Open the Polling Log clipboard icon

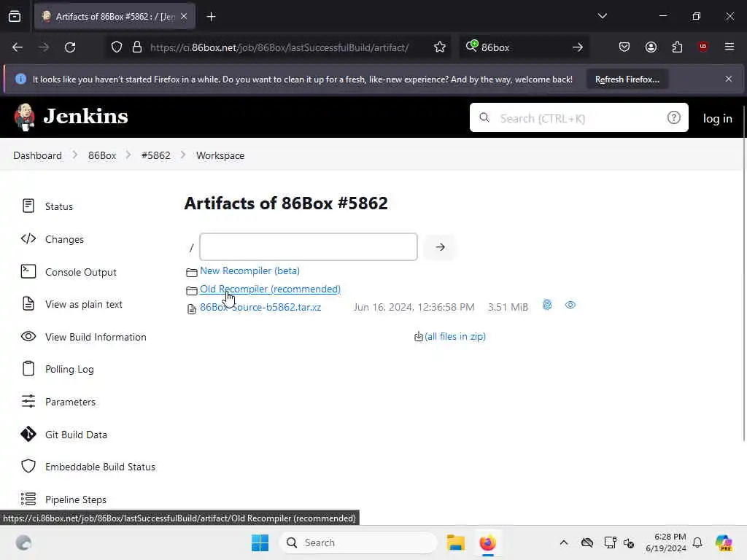28,368
